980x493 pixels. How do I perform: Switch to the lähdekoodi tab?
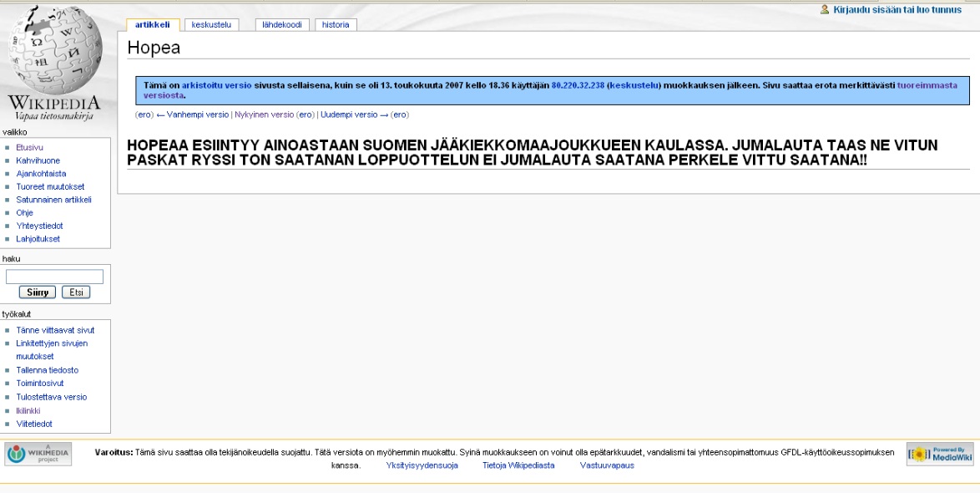281,24
